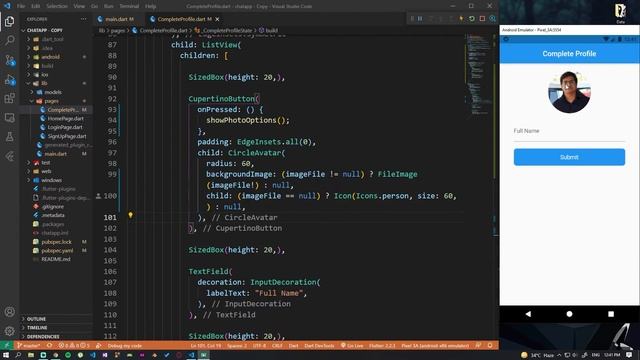Screen dimensions: 640x360
Task: Open the Terminal menu
Action: pos(129,6)
